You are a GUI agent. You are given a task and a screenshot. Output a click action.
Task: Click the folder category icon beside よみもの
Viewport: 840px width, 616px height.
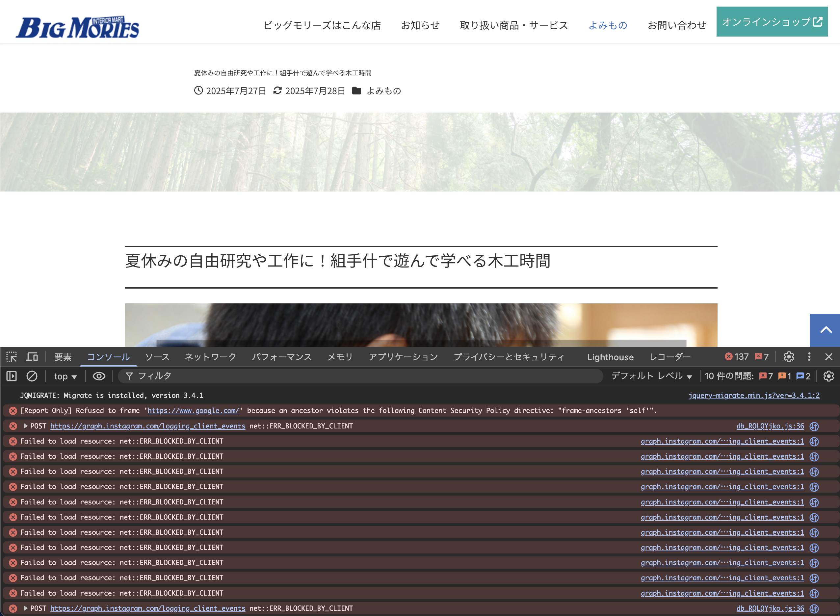(x=356, y=90)
